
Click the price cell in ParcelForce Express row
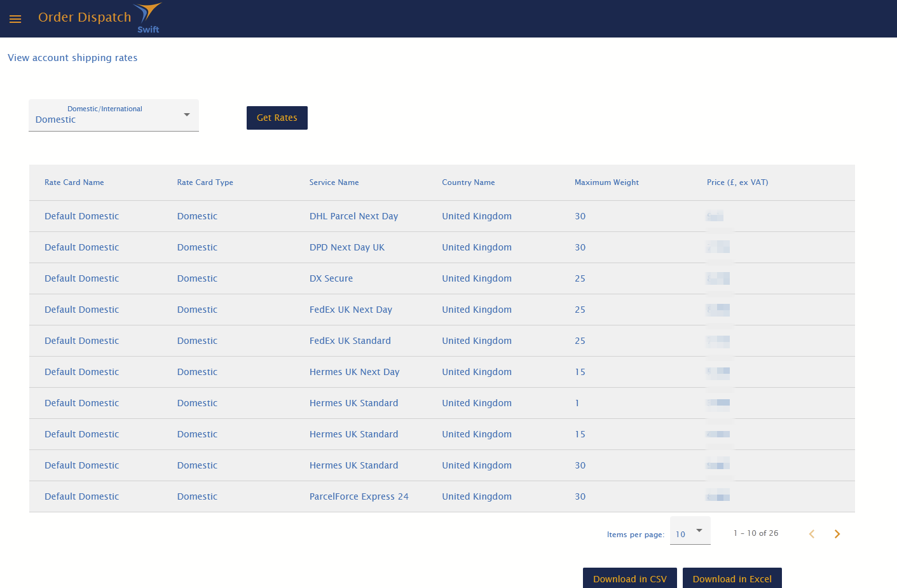[718, 496]
